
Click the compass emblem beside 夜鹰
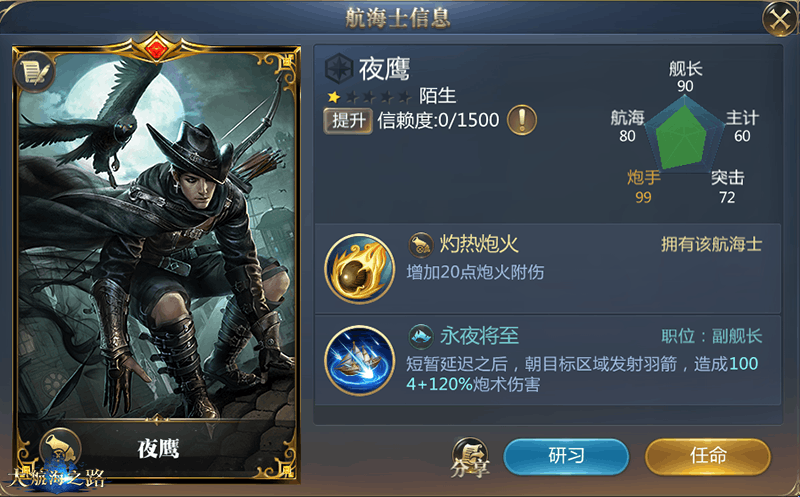(339, 69)
